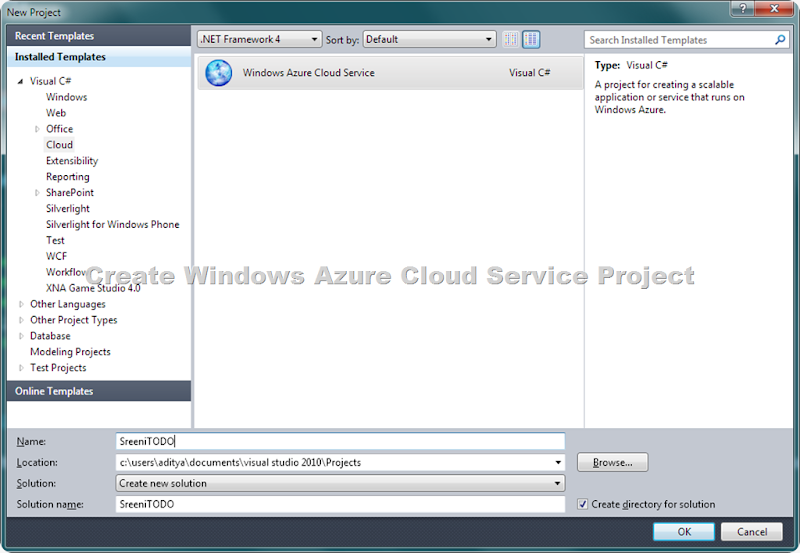Image resolution: width=800 pixels, height=553 pixels.
Task: Open the Online Templates section
Action: [99, 391]
